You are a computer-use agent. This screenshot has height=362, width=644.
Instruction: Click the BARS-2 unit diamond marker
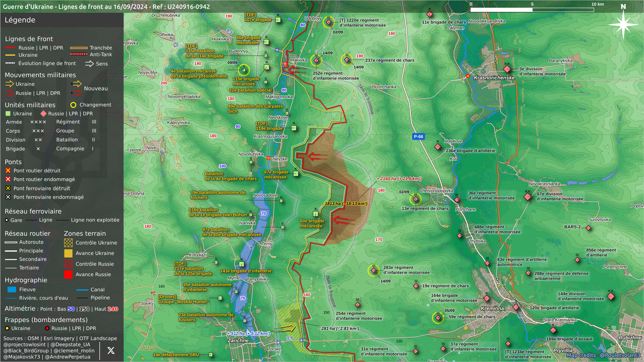tap(588, 228)
